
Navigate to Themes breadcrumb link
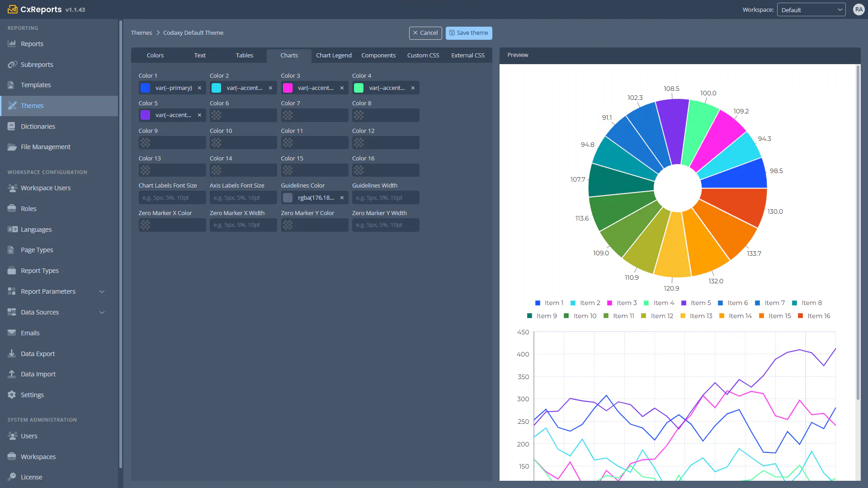(142, 33)
